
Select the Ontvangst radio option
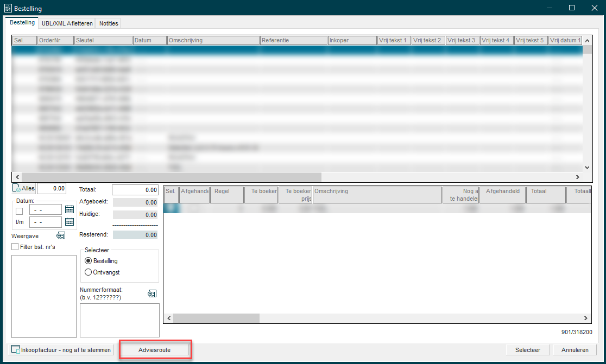coord(89,272)
